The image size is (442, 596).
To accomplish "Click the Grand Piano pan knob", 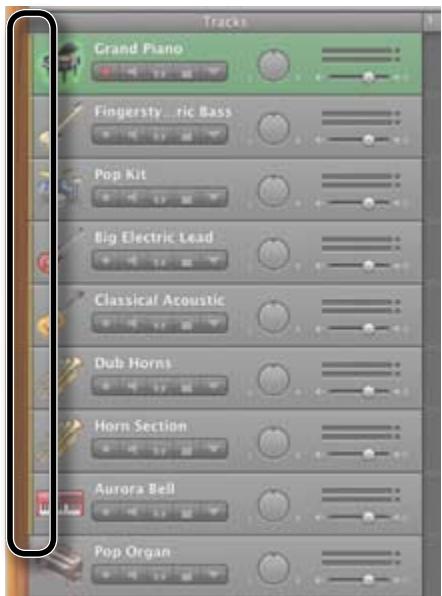I will 273,65.
